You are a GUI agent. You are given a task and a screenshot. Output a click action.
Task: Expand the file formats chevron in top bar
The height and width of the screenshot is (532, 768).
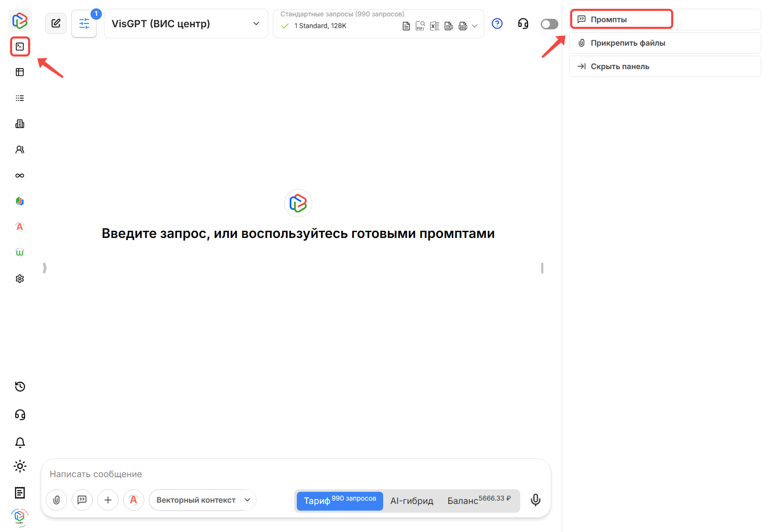475,26
